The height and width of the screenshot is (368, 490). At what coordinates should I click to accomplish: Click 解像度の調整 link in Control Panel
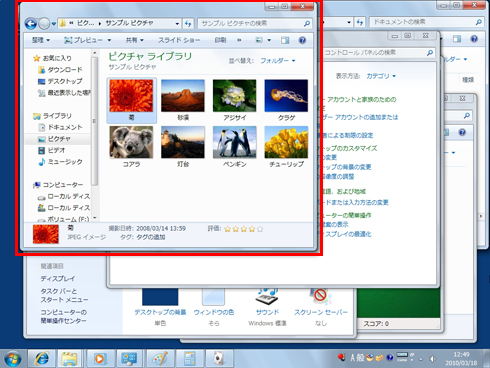tap(337, 176)
